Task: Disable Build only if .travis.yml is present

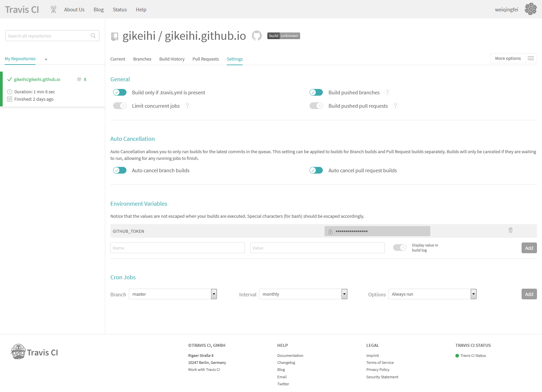Action: coord(120,93)
